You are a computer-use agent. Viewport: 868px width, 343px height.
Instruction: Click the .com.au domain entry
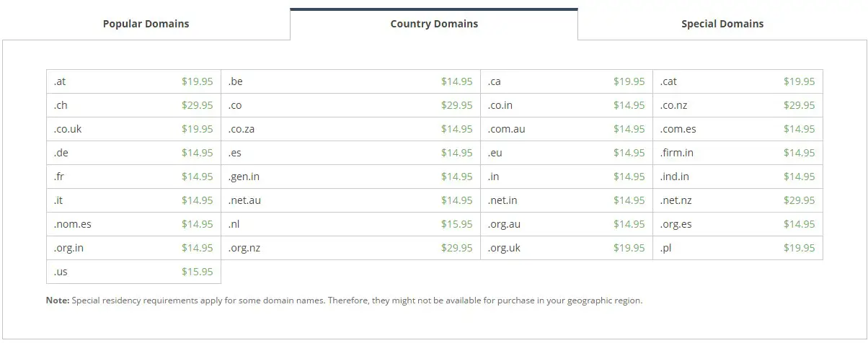[x=567, y=129]
